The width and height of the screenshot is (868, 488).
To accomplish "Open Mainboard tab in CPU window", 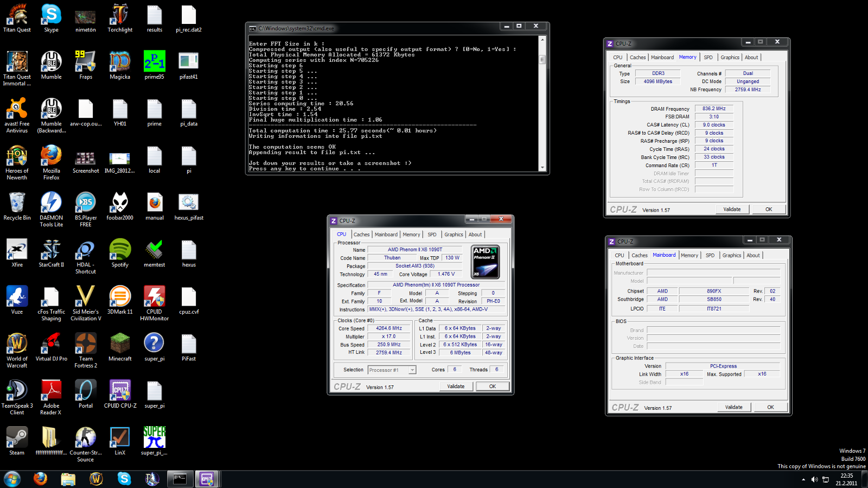I will point(386,235).
